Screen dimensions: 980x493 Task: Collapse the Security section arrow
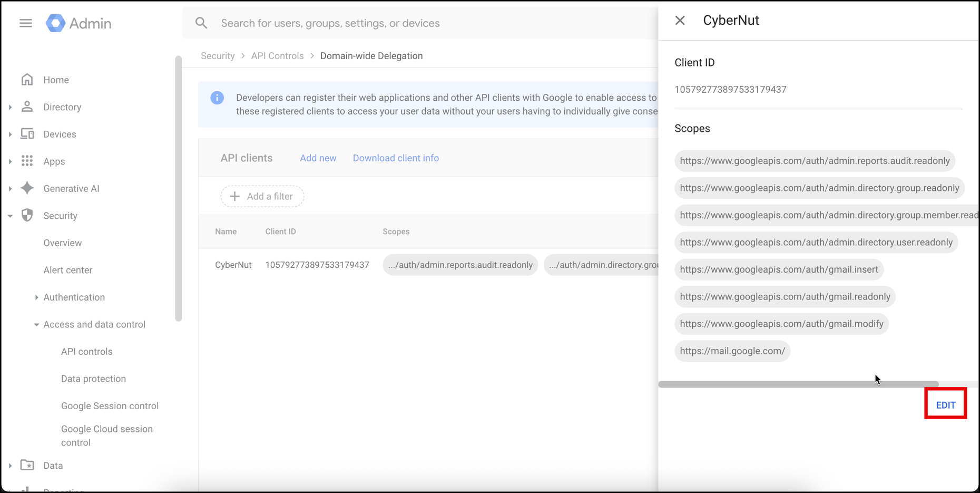click(x=10, y=216)
